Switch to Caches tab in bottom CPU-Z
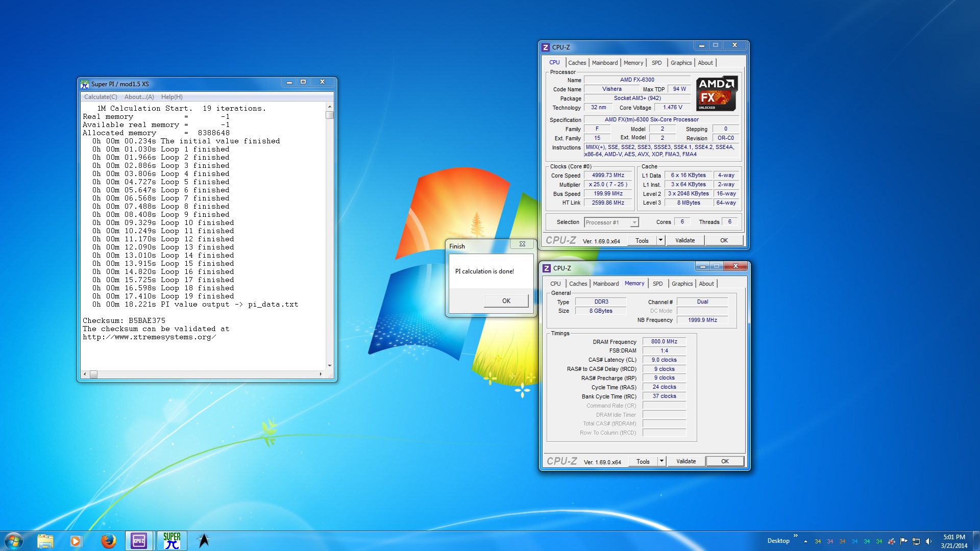 [578, 284]
